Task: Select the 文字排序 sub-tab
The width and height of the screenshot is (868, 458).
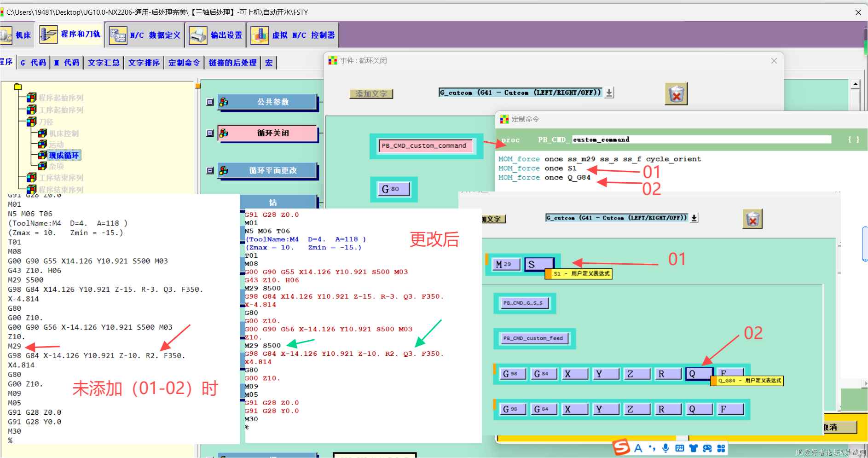Action: click(144, 63)
